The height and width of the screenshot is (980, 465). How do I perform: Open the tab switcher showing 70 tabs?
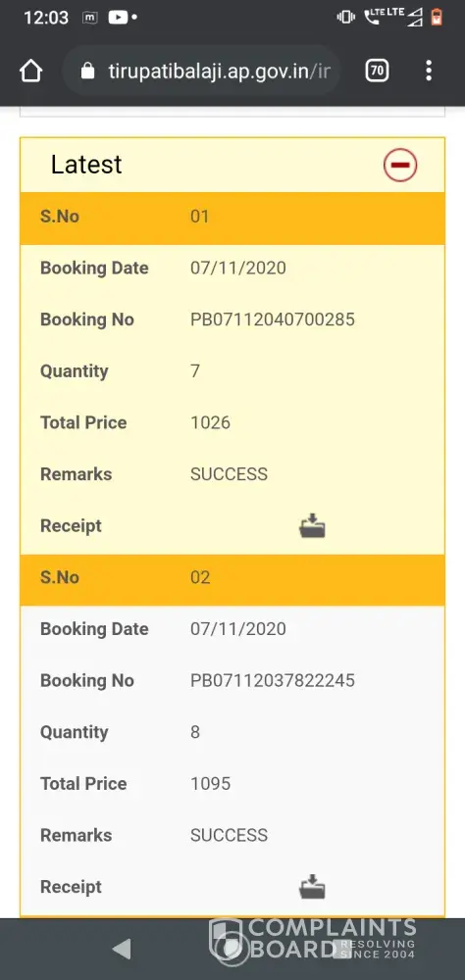click(x=377, y=71)
